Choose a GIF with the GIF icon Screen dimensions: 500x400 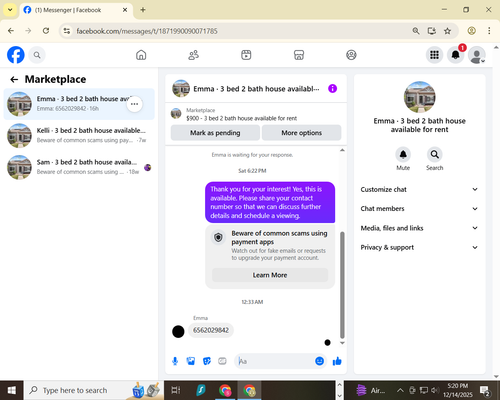[x=222, y=361]
